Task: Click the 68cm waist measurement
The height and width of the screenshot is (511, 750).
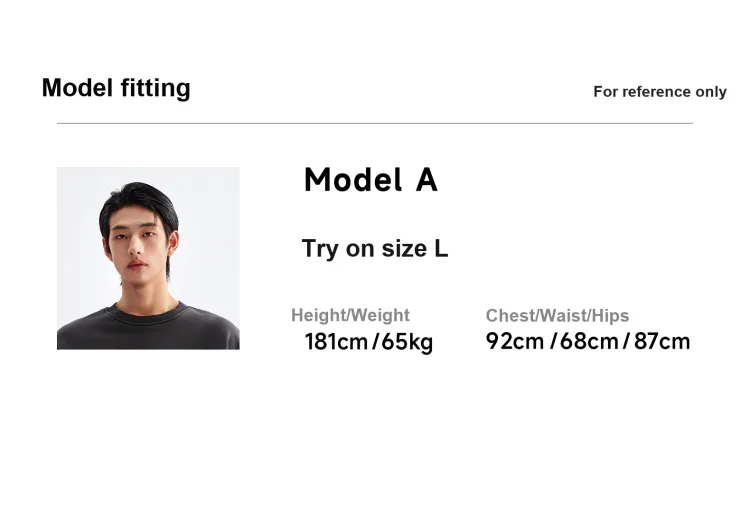Action: 589,341
